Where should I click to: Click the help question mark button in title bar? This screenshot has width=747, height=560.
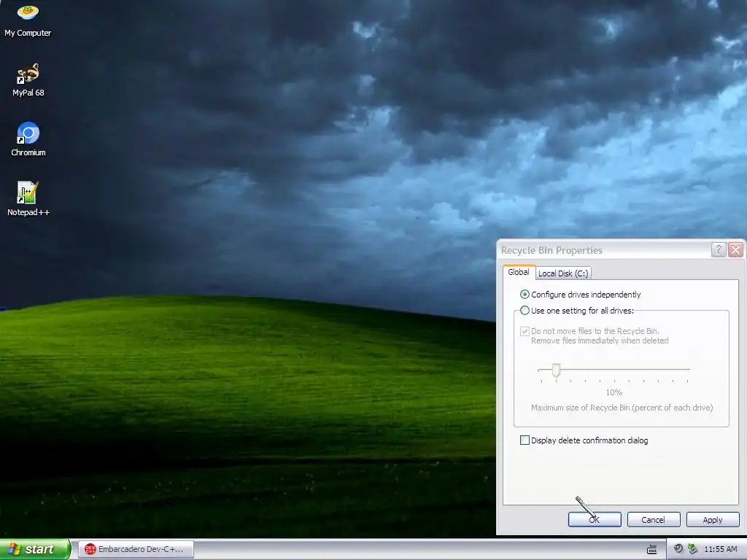click(719, 249)
